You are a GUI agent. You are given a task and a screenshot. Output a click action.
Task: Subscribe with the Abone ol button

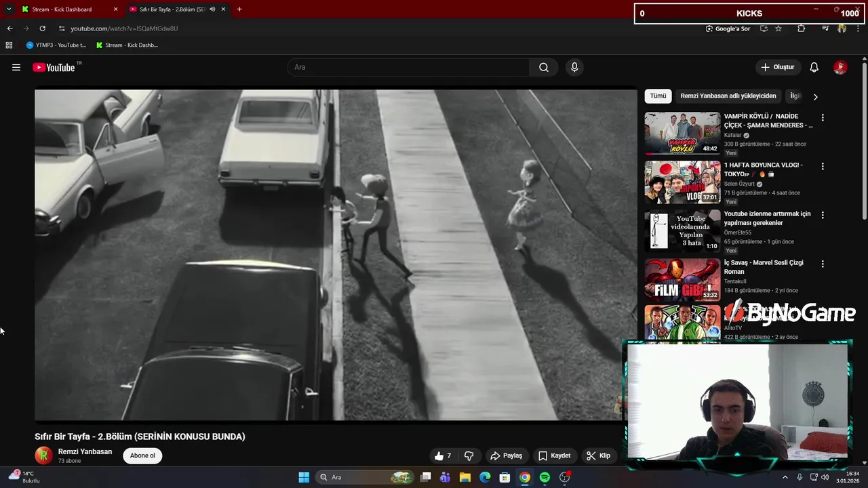142,455
